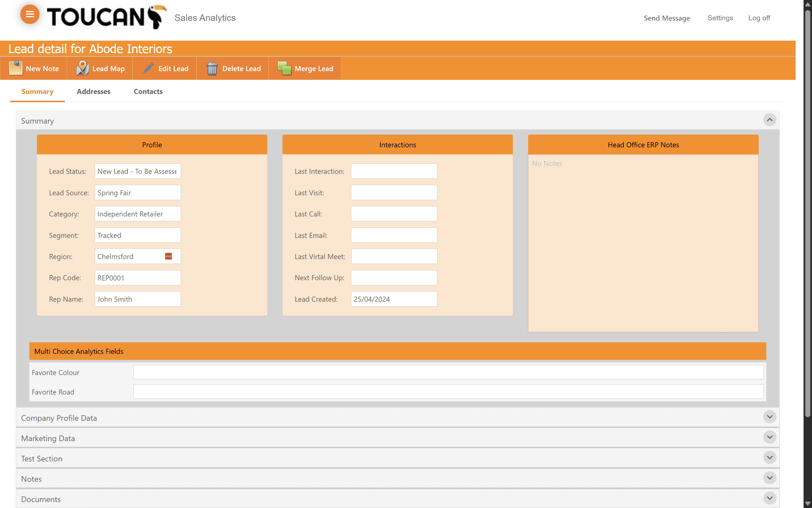Viewport: 812px width, 508px height.
Task: Click the Lead Status field
Action: click(138, 171)
